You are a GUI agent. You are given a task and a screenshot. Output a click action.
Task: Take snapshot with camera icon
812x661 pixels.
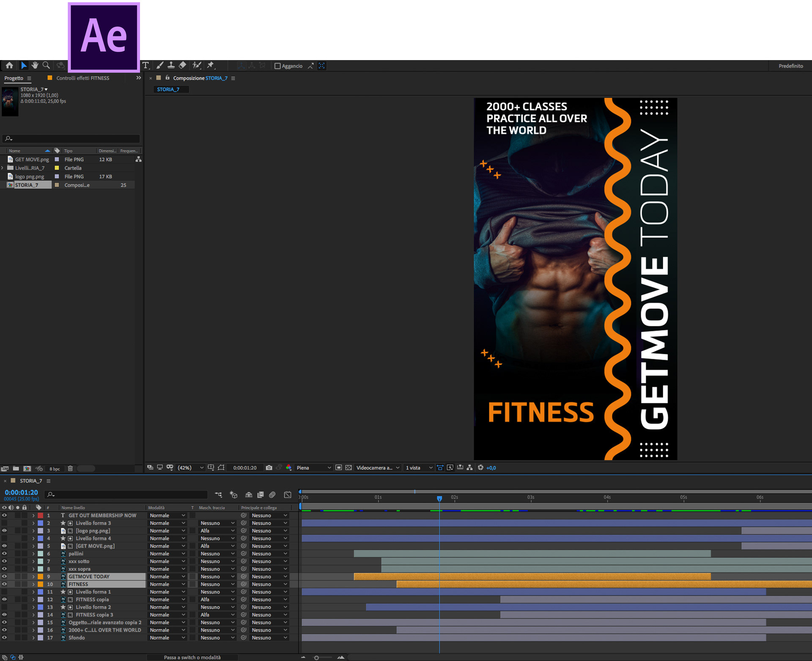point(269,468)
